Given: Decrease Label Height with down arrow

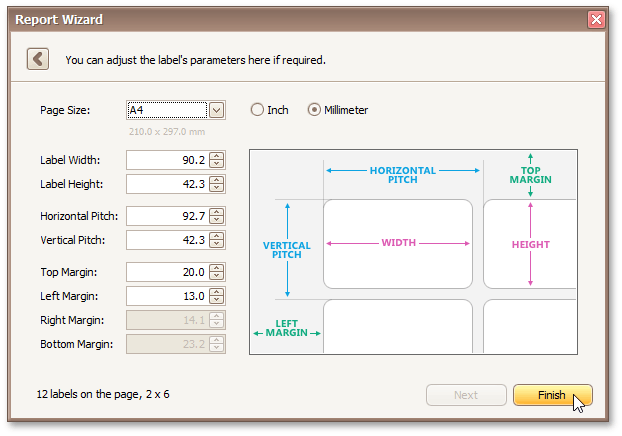Looking at the screenshot, I should click(x=217, y=188).
